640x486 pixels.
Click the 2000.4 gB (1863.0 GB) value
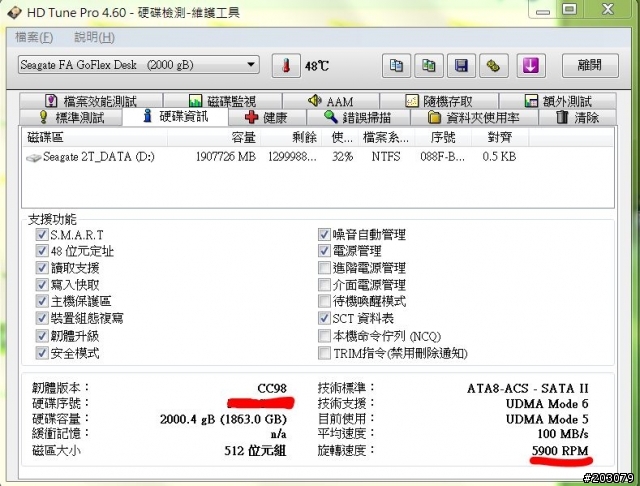pyautogui.click(x=223, y=419)
